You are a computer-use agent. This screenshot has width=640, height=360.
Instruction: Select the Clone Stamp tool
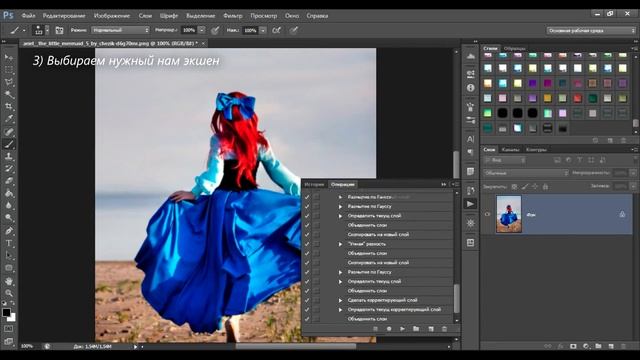(x=9, y=156)
